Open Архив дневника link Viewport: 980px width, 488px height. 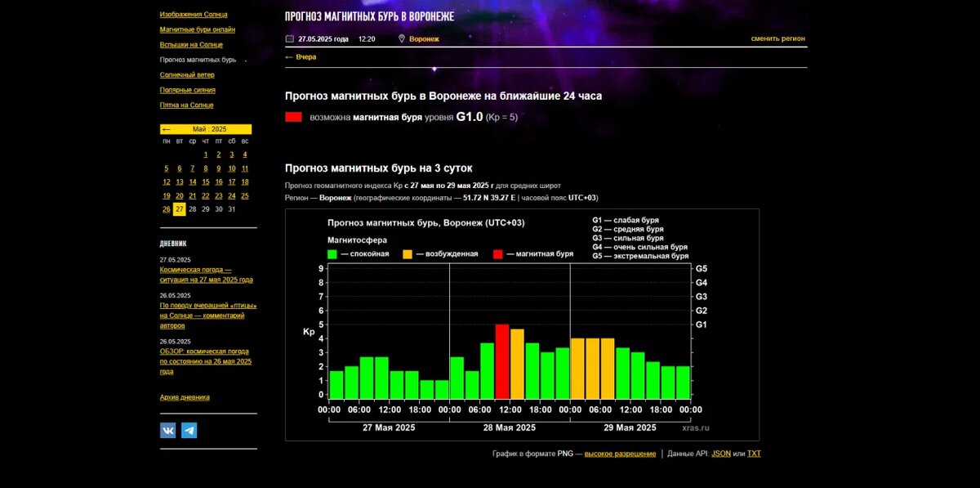coord(185,397)
